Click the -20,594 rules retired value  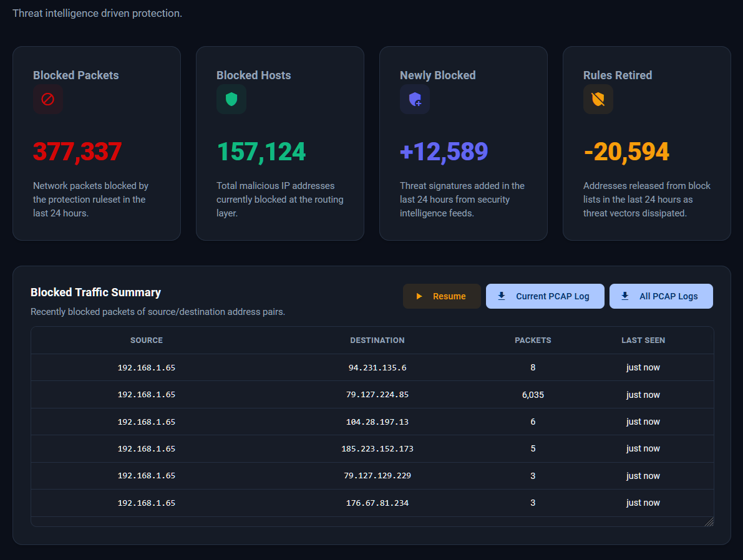tap(626, 152)
